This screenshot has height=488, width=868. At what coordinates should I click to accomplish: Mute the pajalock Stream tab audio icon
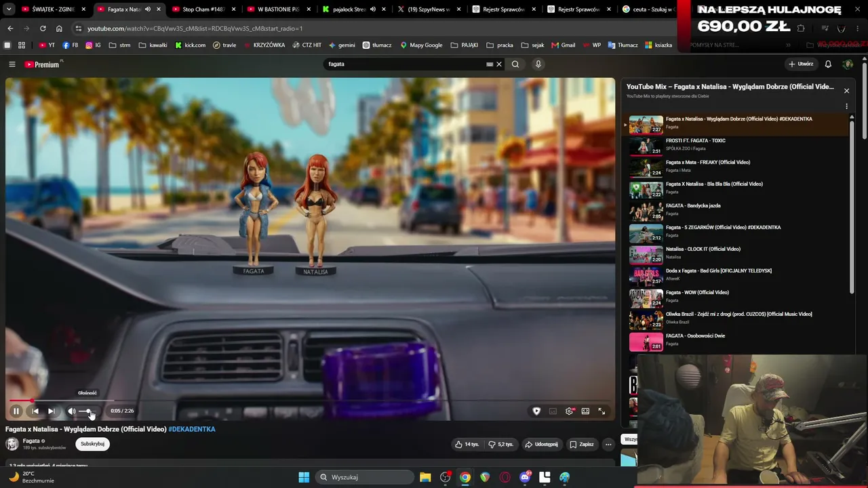point(372,9)
